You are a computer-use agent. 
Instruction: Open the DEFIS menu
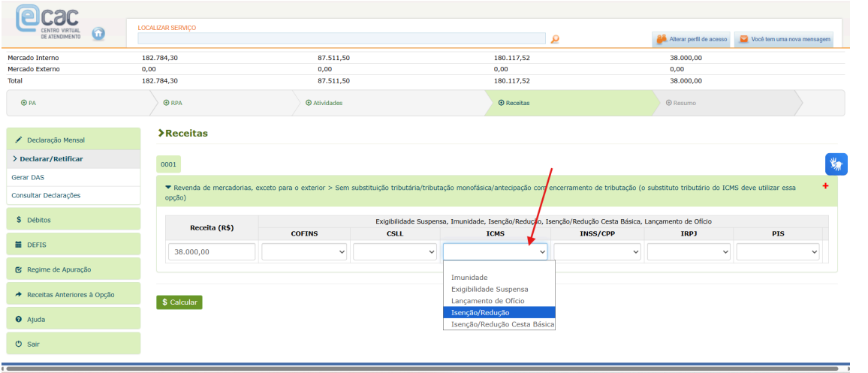[73, 244]
